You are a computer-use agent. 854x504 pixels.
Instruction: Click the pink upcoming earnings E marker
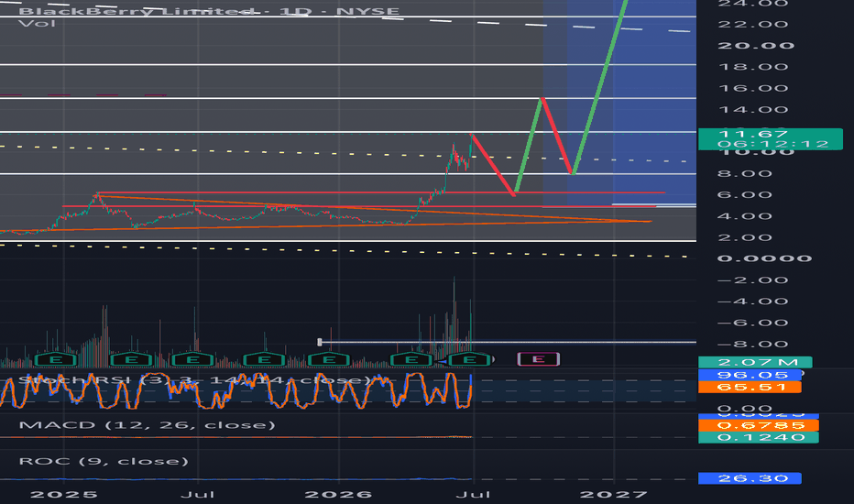pyautogui.click(x=538, y=359)
